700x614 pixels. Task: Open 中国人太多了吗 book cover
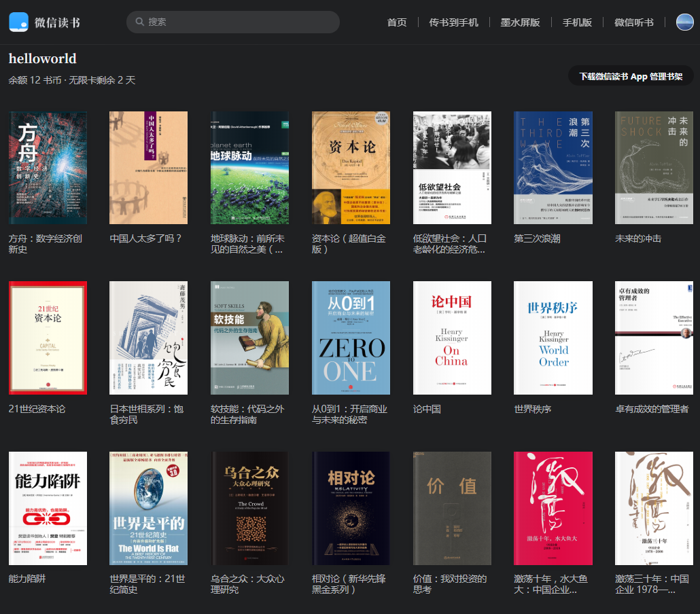tap(148, 168)
